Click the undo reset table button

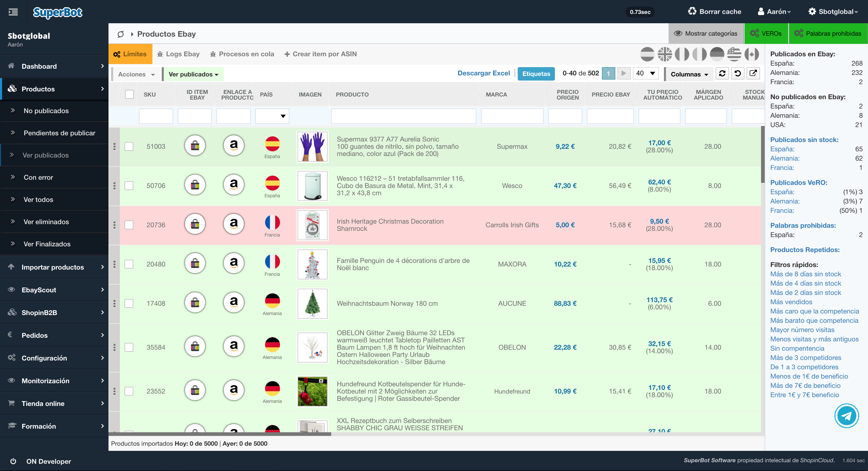click(x=738, y=73)
